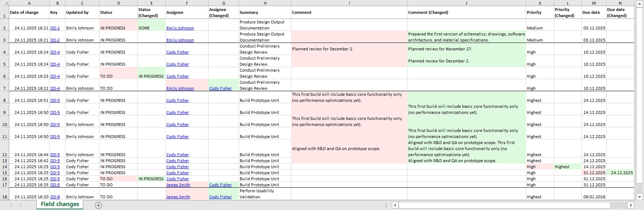Open Emily Johnson assignee link in row 7
This screenshot has width=644, height=210.
(x=180, y=88)
